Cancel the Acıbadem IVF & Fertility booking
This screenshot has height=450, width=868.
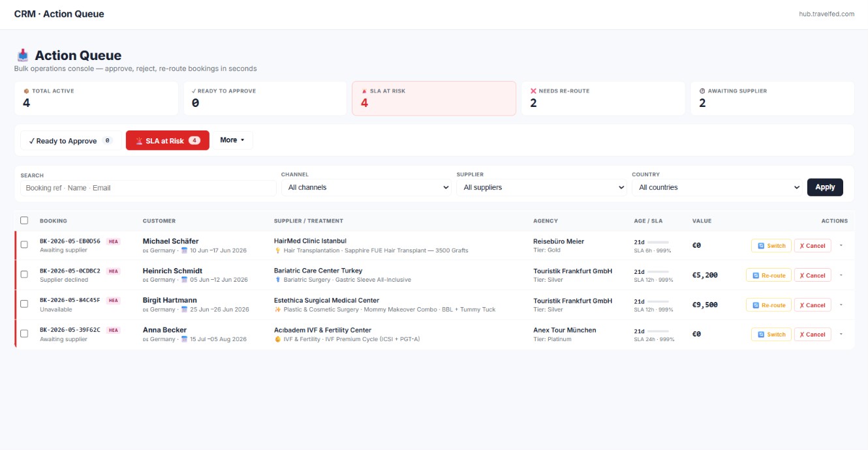(813, 335)
